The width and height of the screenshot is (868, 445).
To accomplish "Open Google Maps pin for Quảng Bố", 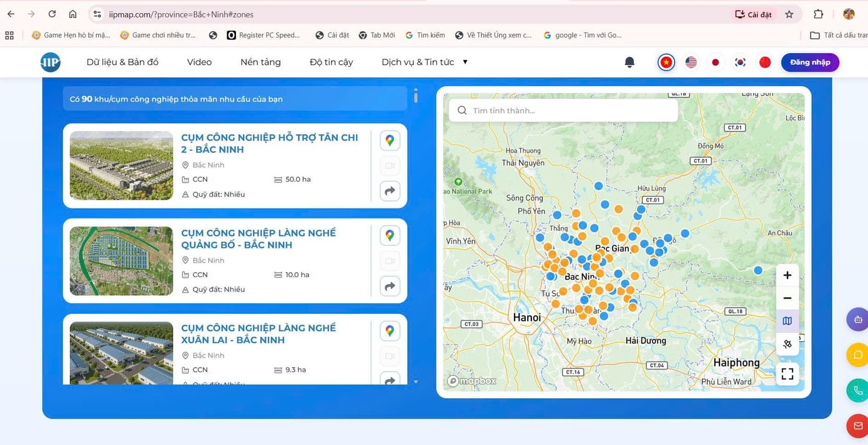I will (x=390, y=235).
